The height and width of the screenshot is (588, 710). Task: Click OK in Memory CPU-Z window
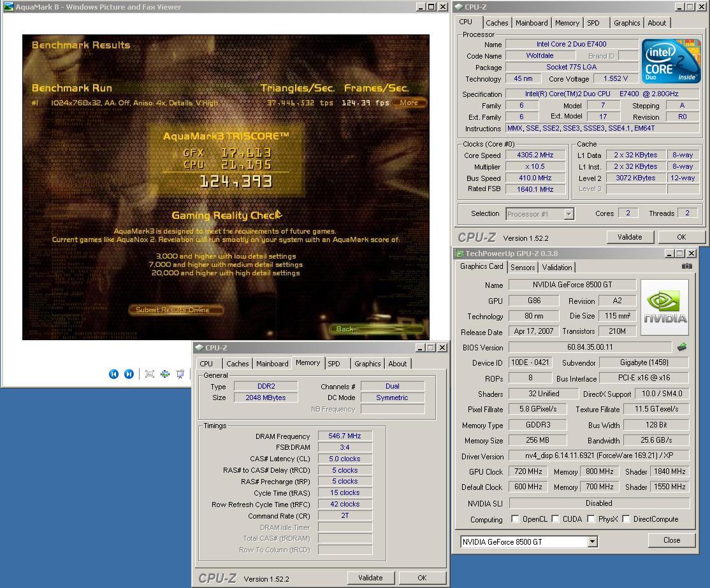[422, 578]
